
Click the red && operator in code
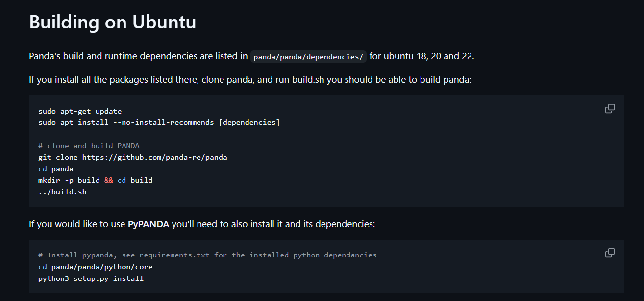coord(108,180)
